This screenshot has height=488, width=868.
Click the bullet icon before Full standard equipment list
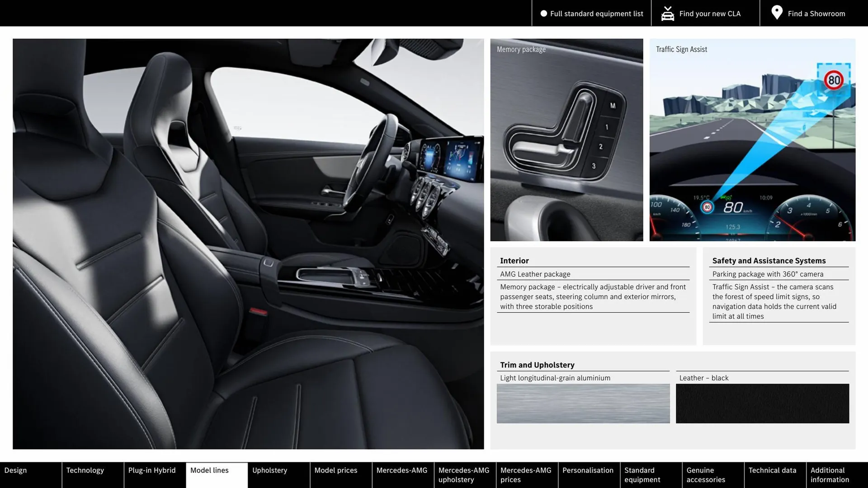[543, 14]
